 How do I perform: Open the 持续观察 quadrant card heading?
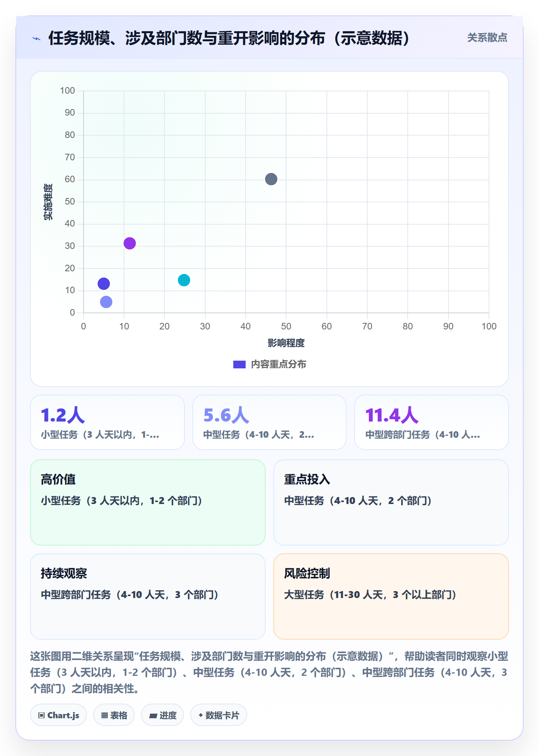pos(64,573)
